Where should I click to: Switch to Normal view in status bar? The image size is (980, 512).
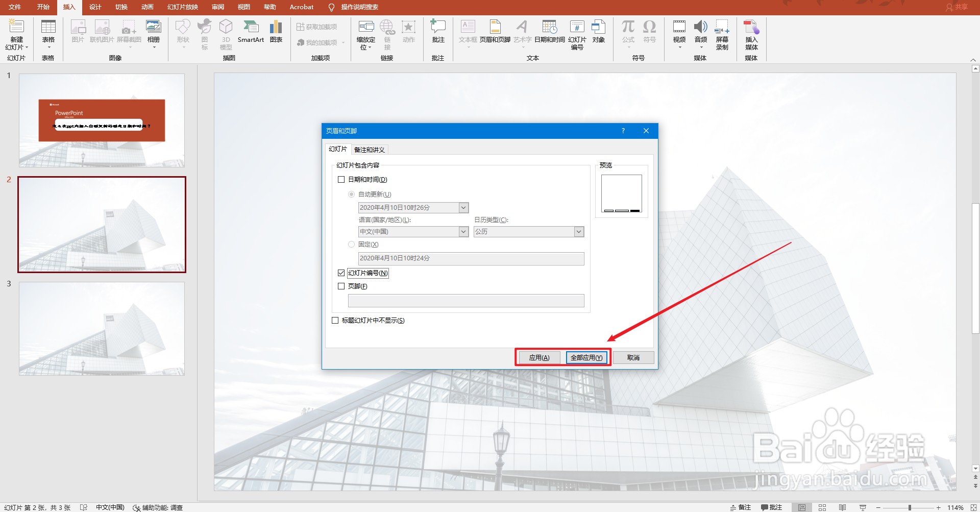802,507
